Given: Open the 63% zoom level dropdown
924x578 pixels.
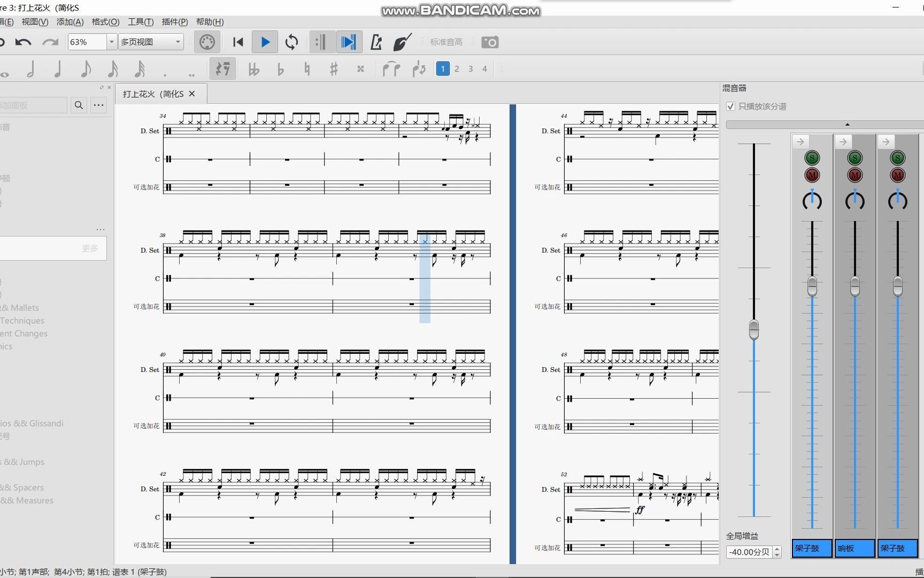Looking at the screenshot, I should [x=111, y=42].
